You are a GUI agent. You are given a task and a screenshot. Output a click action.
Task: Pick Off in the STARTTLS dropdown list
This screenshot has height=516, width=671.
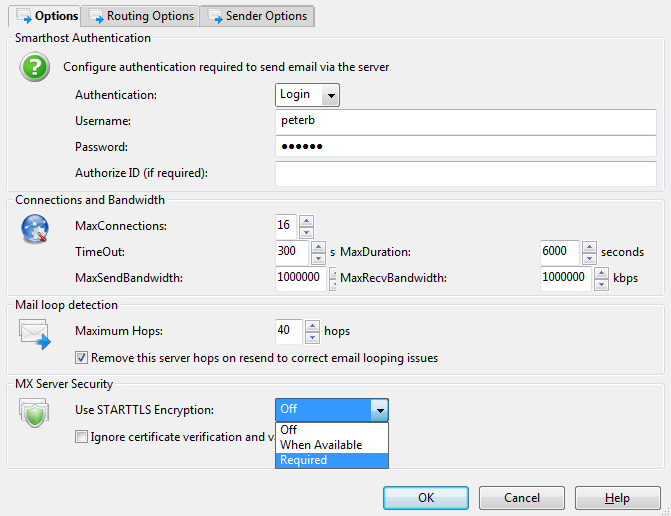pyautogui.click(x=331, y=430)
